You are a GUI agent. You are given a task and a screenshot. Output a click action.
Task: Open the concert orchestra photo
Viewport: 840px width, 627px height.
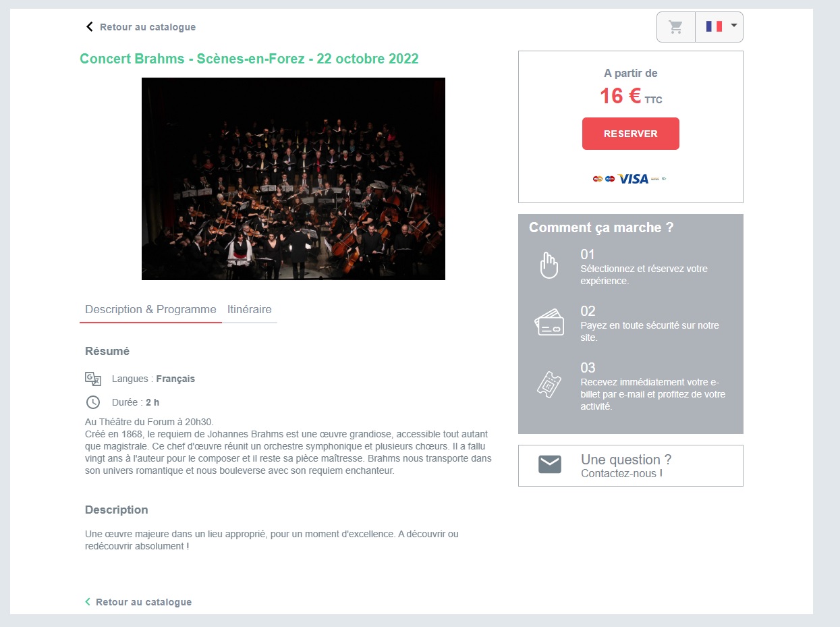[x=293, y=179]
